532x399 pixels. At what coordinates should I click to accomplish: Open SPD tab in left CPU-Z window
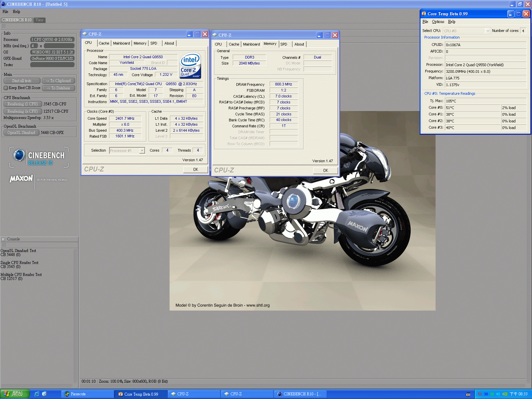click(154, 43)
